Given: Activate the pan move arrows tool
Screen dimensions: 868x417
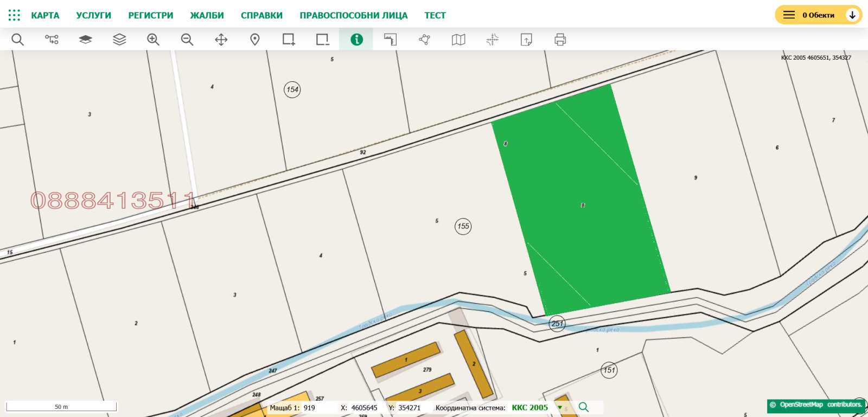Looking at the screenshot, I should pos(221,40).
